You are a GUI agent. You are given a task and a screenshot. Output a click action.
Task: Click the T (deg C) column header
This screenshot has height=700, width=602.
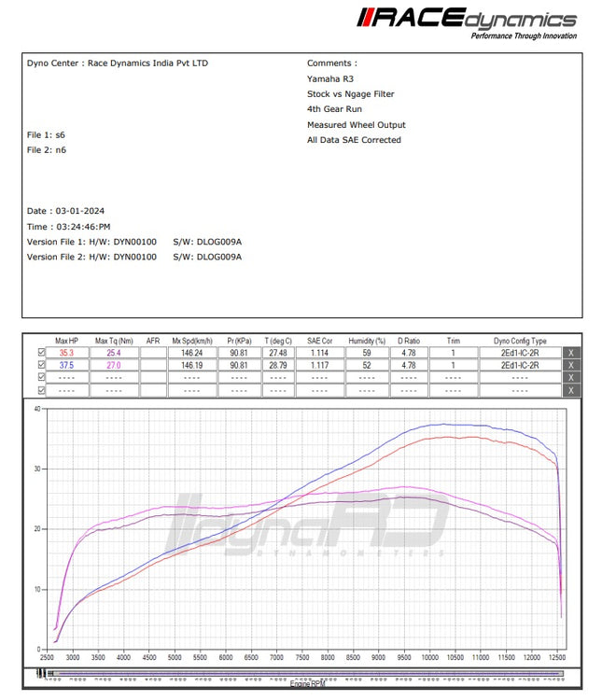(278, 341)
